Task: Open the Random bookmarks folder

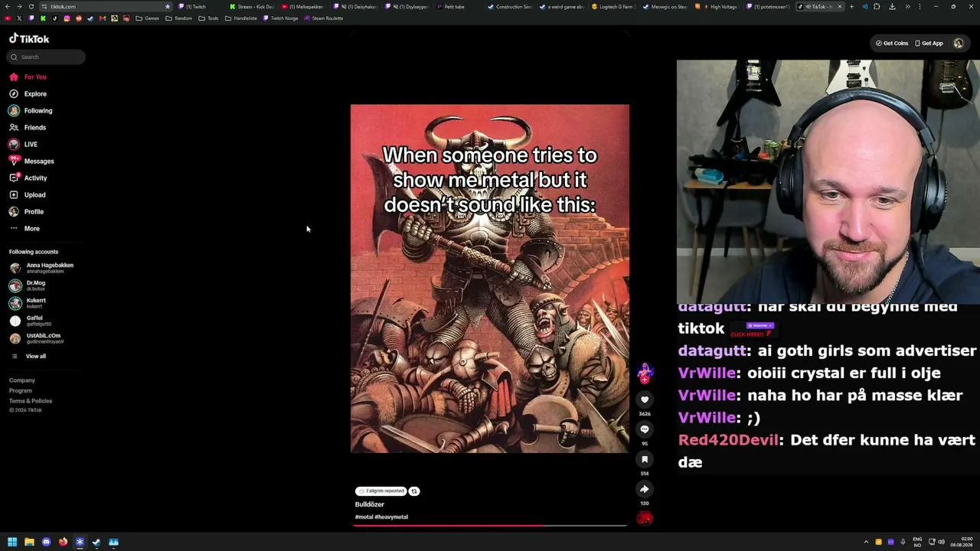Action: coord(179,18)
